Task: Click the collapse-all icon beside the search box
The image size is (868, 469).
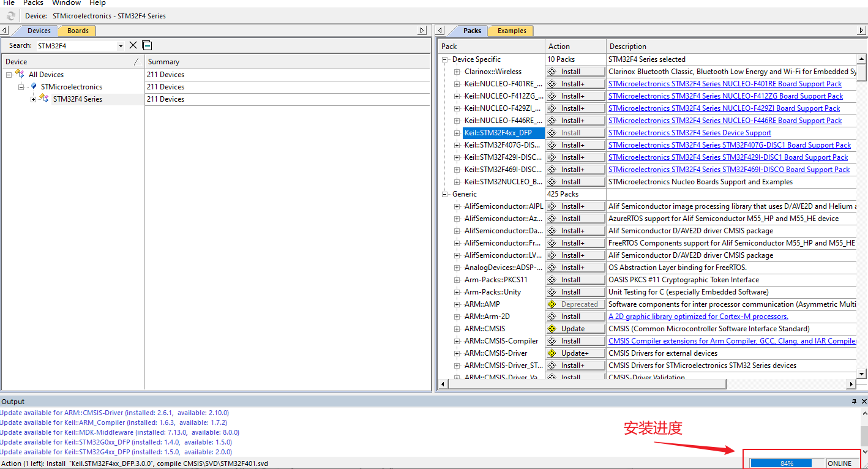Action: 147,45
